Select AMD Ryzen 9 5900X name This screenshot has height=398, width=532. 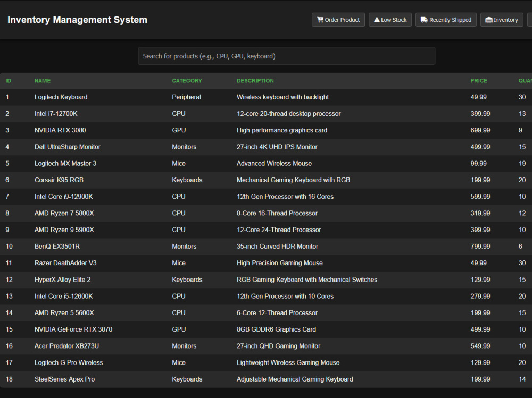[64, 230]
